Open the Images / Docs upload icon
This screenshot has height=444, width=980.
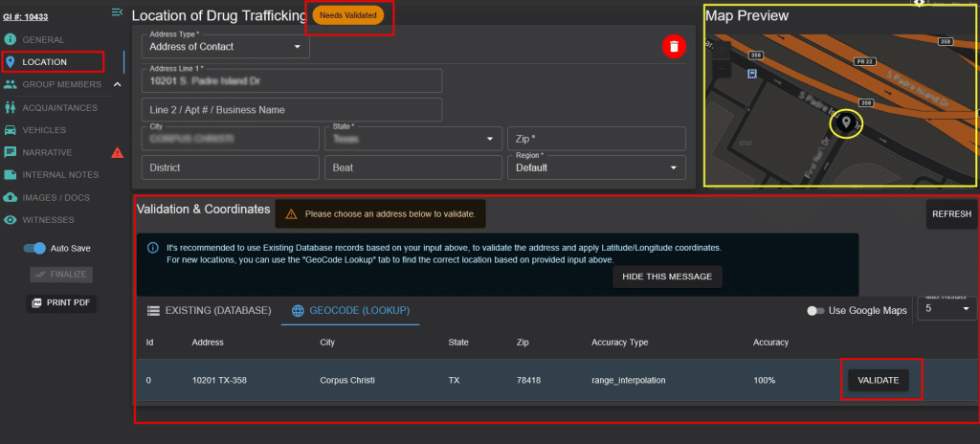(10, 198)
